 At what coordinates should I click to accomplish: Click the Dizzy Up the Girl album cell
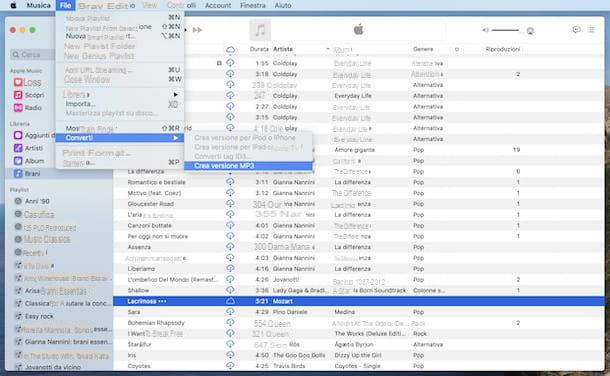tap(358, 355)
